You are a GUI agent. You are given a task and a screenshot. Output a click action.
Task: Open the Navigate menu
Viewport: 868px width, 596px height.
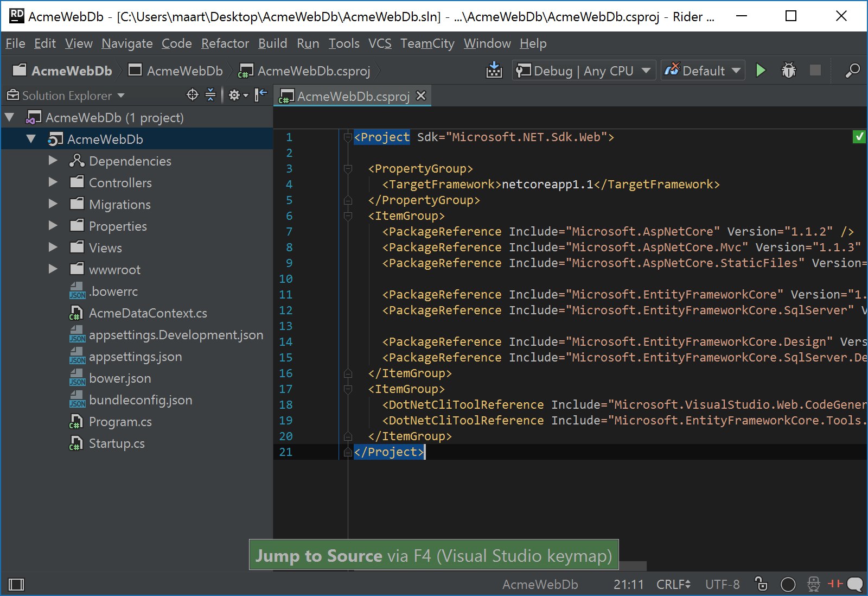pos(127,43)
